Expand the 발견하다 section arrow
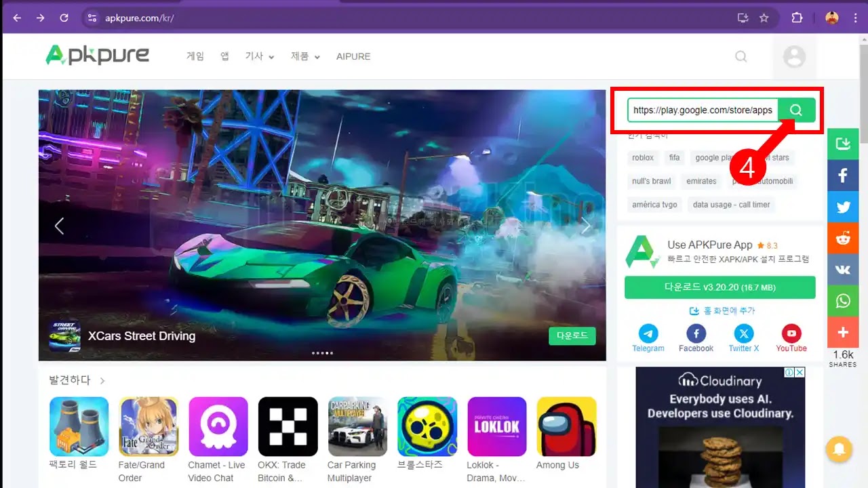Viewport: 868px width, 488px height. click(x=102, y=381)
